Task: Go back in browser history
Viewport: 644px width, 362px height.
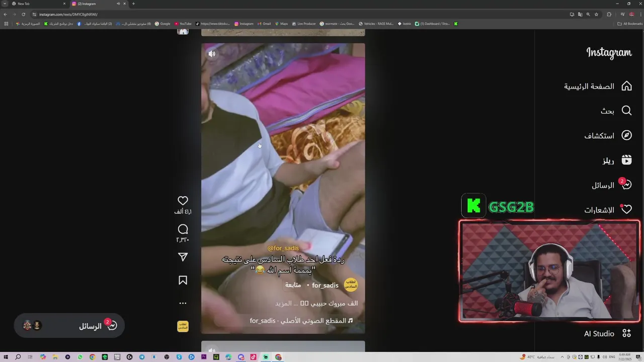Action: pyautogui.click(x=5, y=14)
